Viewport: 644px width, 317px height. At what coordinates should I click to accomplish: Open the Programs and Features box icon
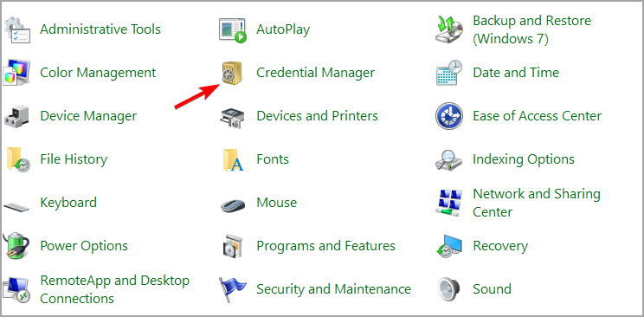tap(232, 246)
